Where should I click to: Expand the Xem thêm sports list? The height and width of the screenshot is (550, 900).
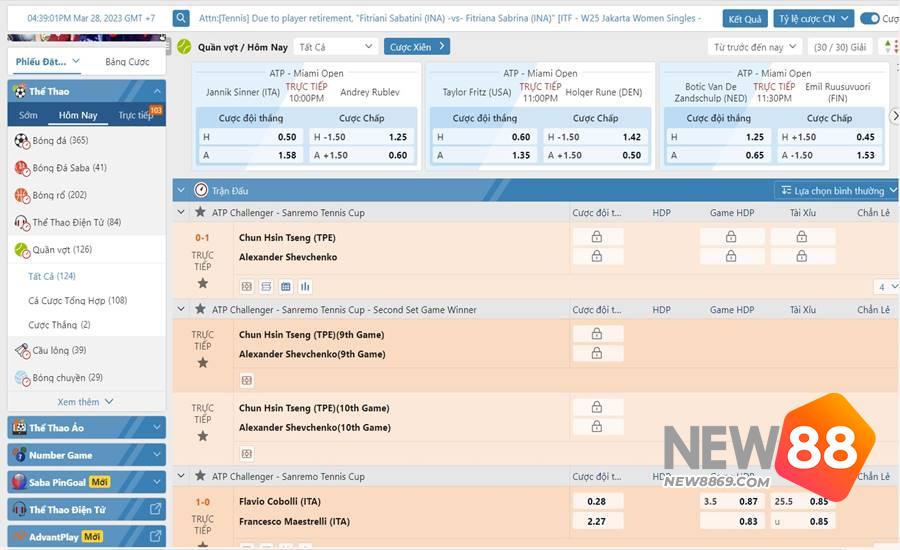pos(86,401)
